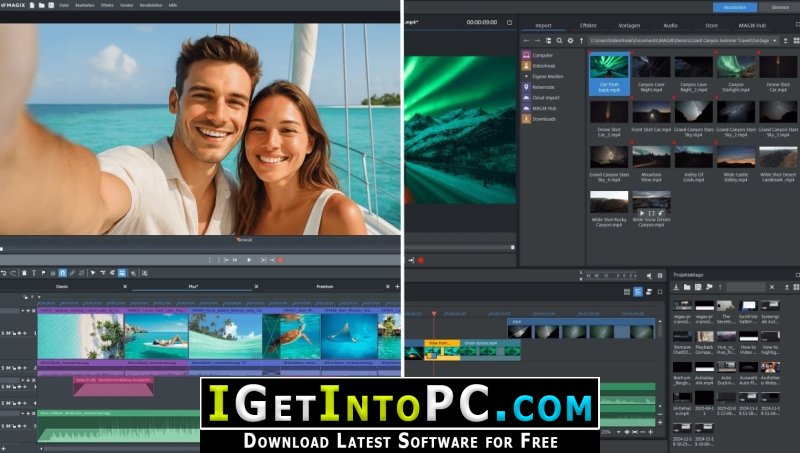
Task: Click record button under right preview
Action: pyautogui.click(x=421, y=260)
